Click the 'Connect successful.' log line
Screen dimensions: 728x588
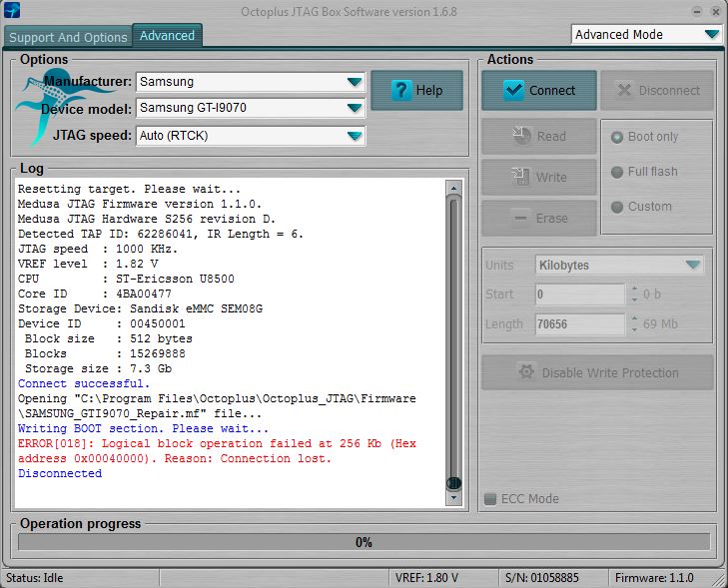pyautogui.click(x=84, y=383)
